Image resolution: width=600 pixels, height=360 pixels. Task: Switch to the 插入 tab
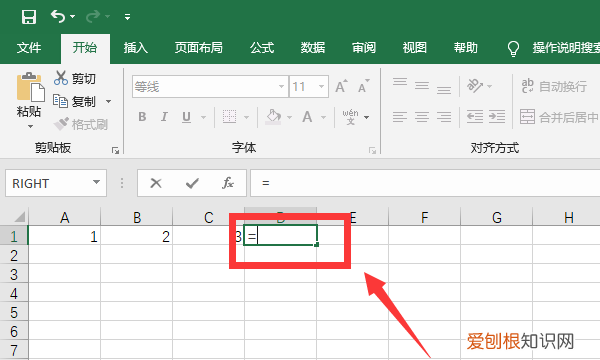click(x=135, y=48)
